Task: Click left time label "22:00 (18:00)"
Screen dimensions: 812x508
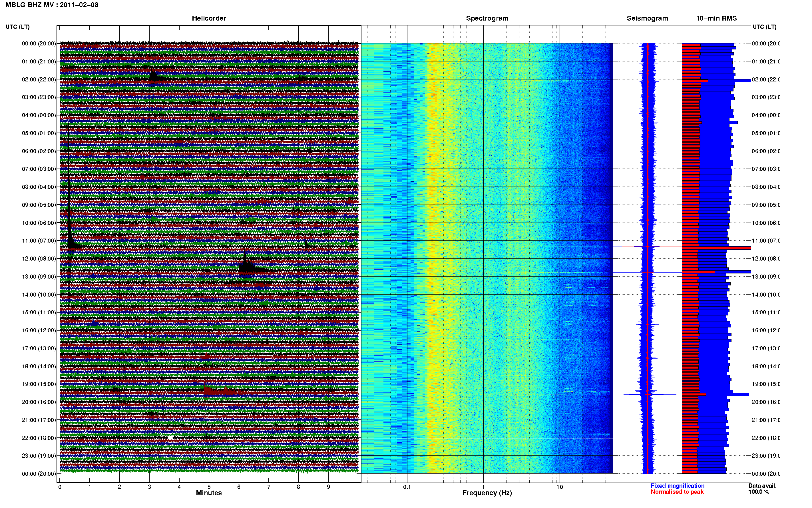Action: (39, 438)
